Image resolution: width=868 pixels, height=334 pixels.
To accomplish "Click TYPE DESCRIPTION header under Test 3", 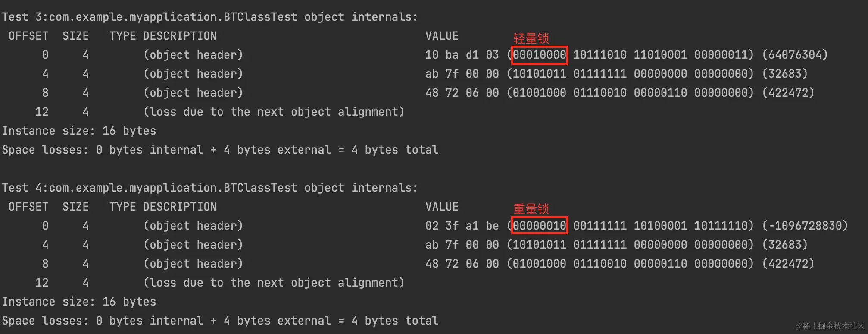I will [x=163, y=36].
